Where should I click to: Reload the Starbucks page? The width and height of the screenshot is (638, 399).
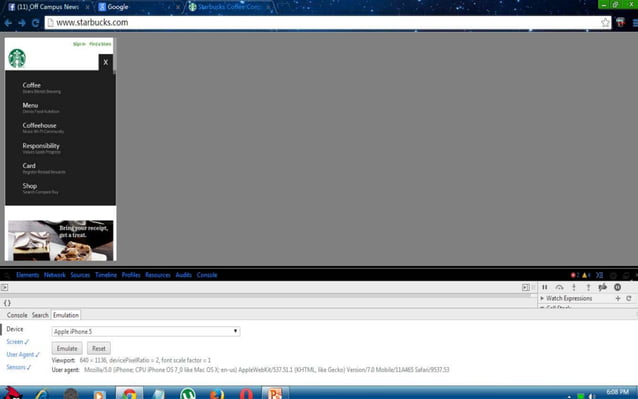pos(35,23)
